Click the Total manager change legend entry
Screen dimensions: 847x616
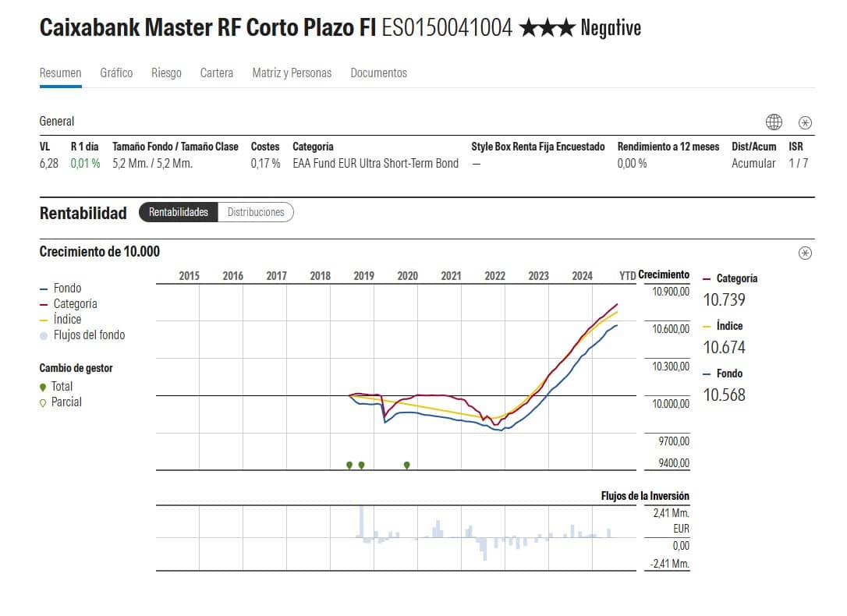click(56, 387)
